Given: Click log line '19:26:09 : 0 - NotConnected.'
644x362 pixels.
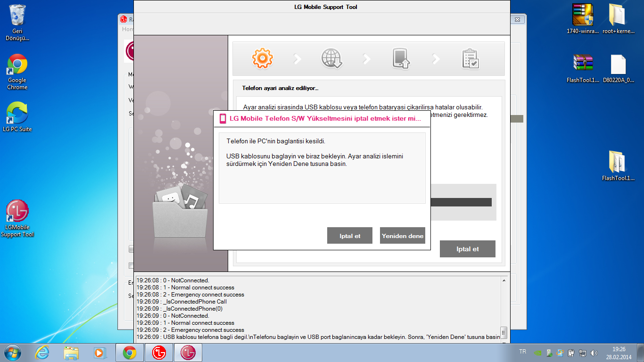Looking at the screenshot, I should tap(173, 316).
